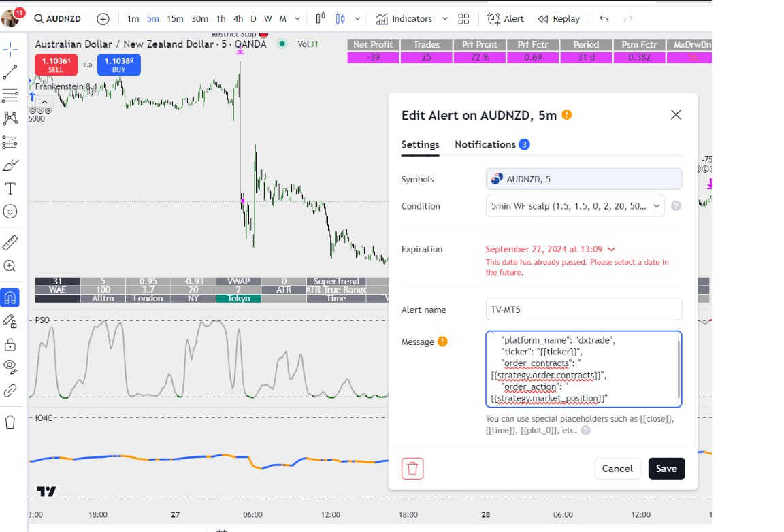Click the bars chart style icon
Screen dimensions: 784x532
point(321,18)
